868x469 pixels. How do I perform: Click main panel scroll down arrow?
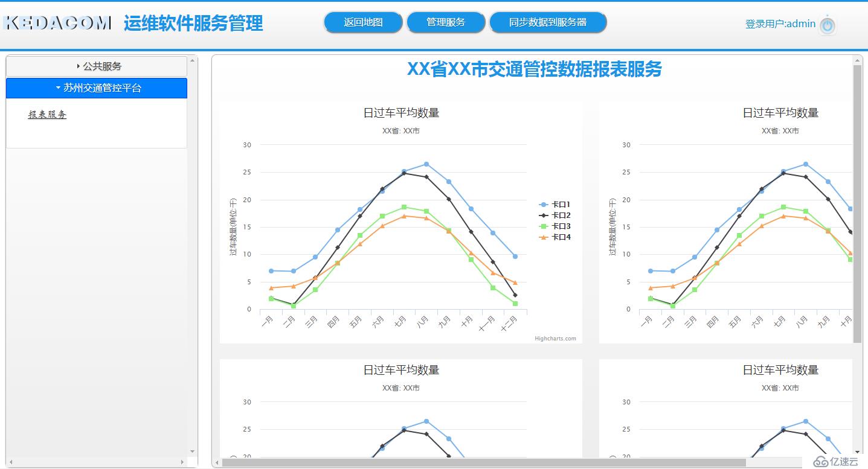[857, 451]
